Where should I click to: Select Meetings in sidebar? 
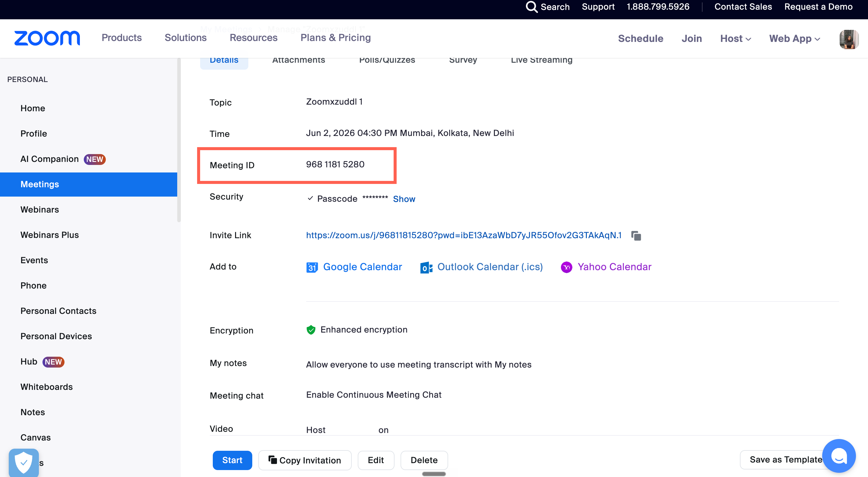[x=89, y=185]
